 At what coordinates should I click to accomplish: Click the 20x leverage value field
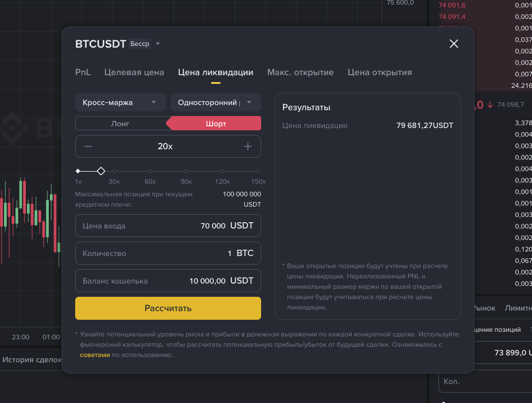165,146
